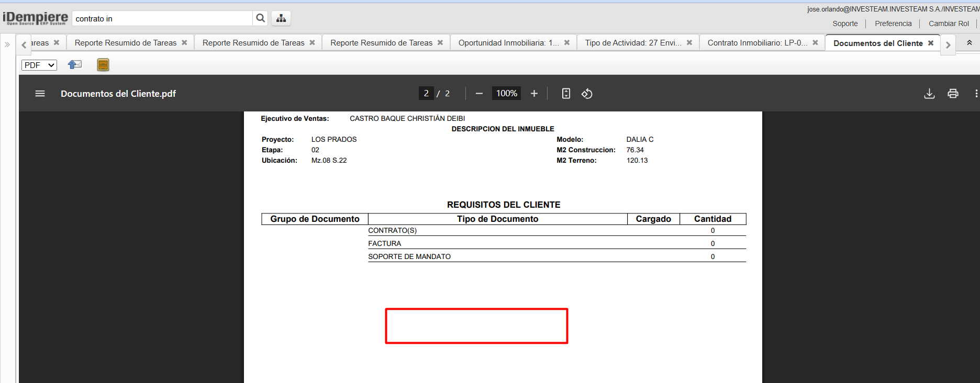Click the search magnifier icon

[x=260, y=18]
